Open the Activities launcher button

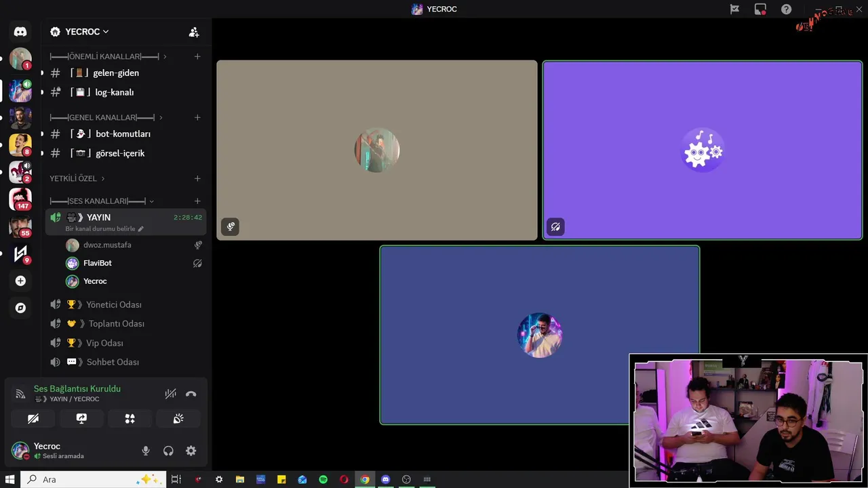click(x=130, y=419)
